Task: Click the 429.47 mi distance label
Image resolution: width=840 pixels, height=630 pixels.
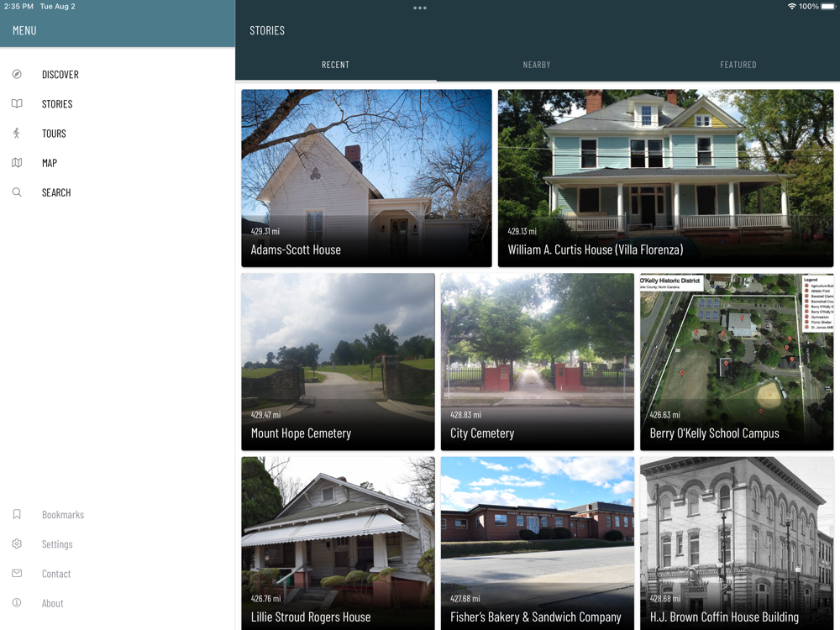Action: point(265,415)
